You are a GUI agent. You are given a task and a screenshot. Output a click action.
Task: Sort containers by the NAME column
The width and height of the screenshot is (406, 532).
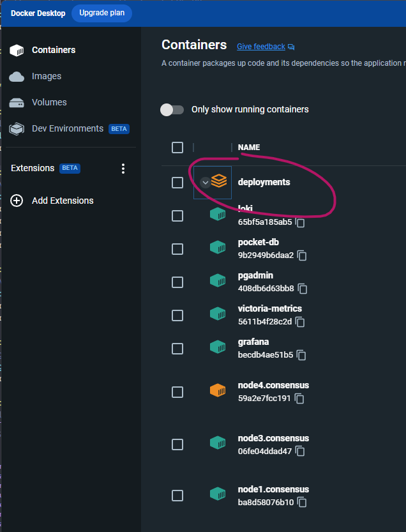(248, 148)
